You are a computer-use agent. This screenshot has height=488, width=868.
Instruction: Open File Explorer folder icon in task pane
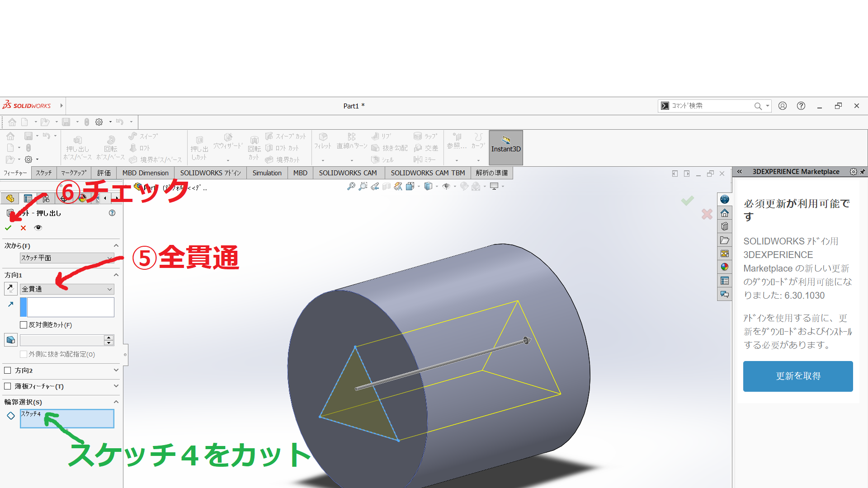click(725, 240)
